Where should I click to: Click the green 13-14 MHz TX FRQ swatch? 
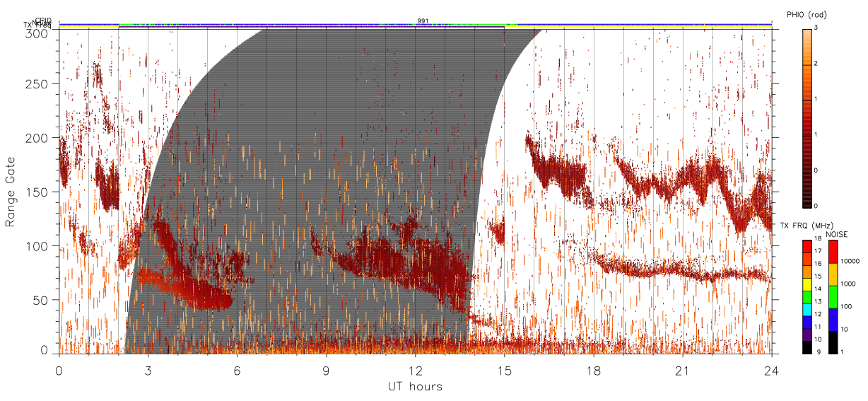[x=807, y=297]
